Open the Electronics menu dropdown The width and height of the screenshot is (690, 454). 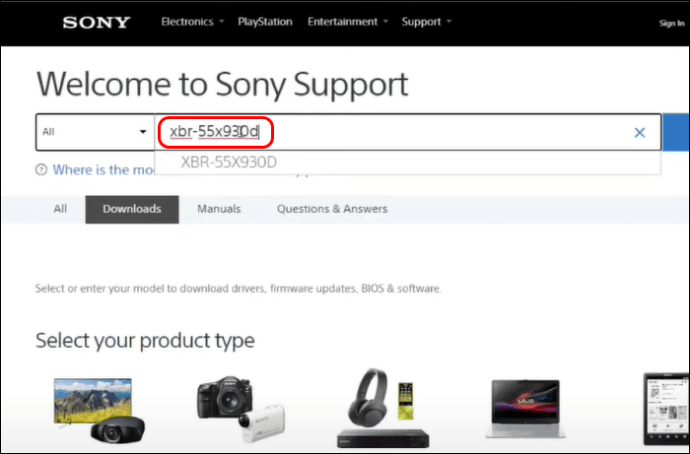click(x=192, y=22)
